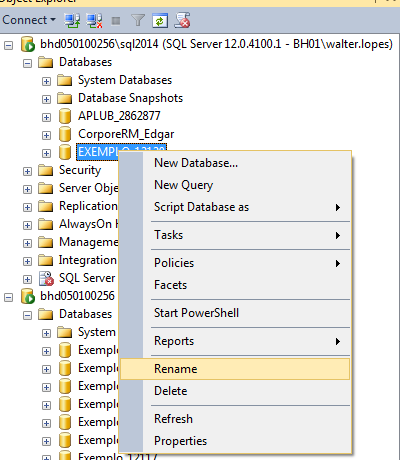Click the Database Snapshots folder icon

coord(64,98)
